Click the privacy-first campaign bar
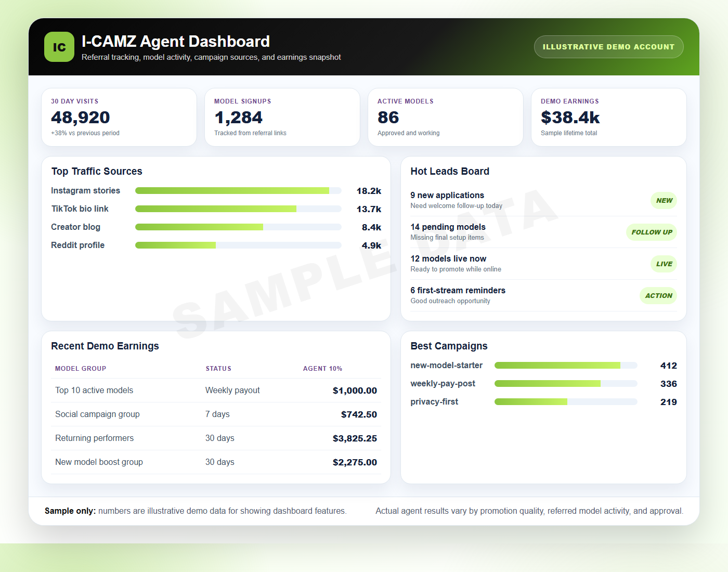 click(566, 402)
